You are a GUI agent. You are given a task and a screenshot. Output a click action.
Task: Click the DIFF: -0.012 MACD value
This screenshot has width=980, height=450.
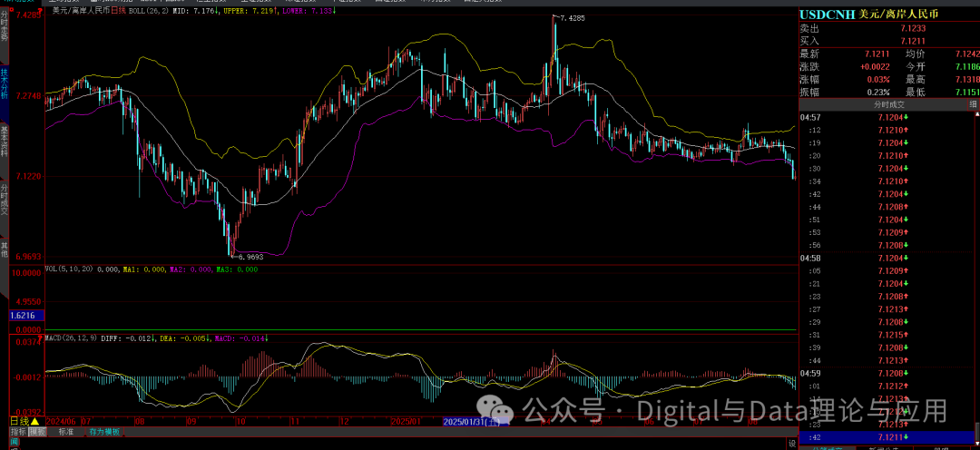[128, 338]
